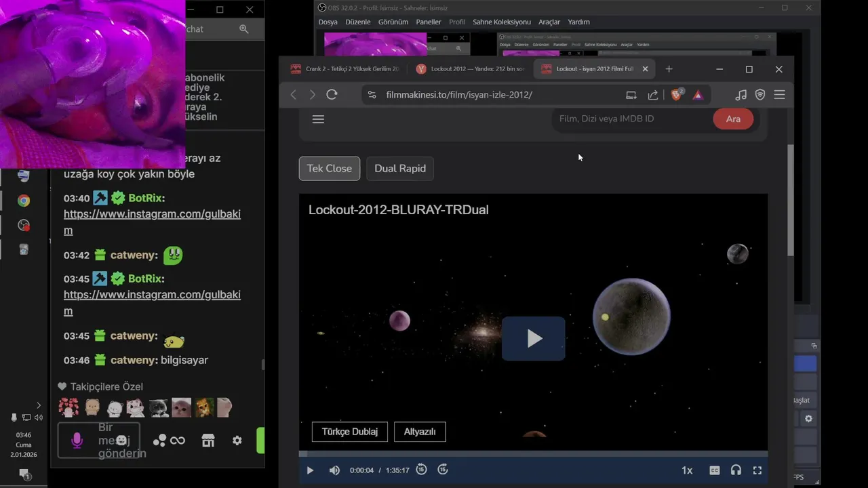Viewport: 868px width, 488px height.
Task: Open the OBS Dosya menu
Action: click(328, 22)
